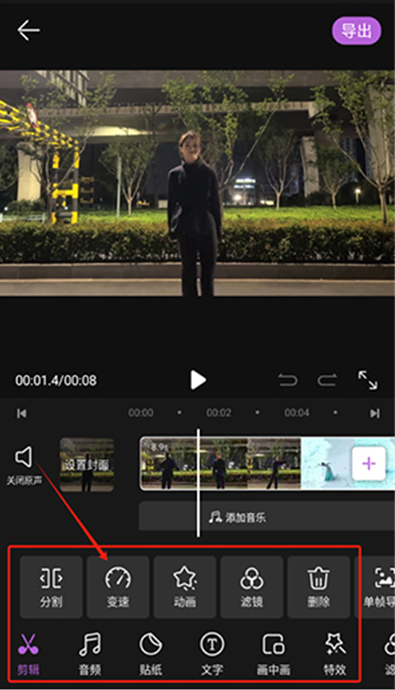395x690 pixels.
Task: Open the 设置封面 cover thumbnail
Action: 87,465
